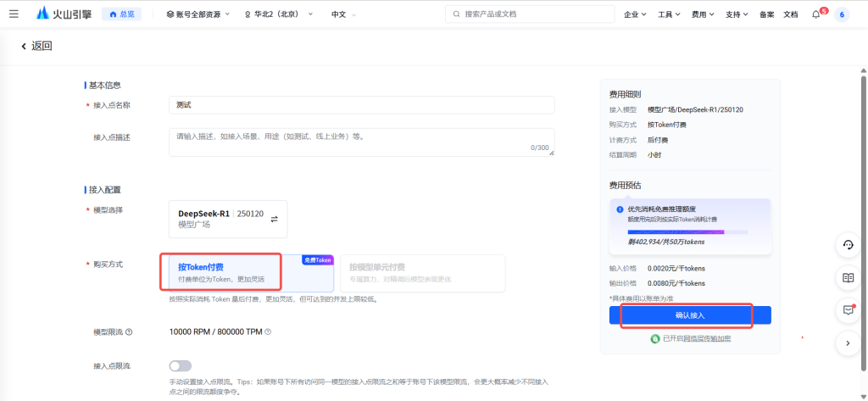Image resolution: width=868 pixels, height=401 pixels.
Task: Toggle the 接入点限流 switch
Action: (181, 366)
